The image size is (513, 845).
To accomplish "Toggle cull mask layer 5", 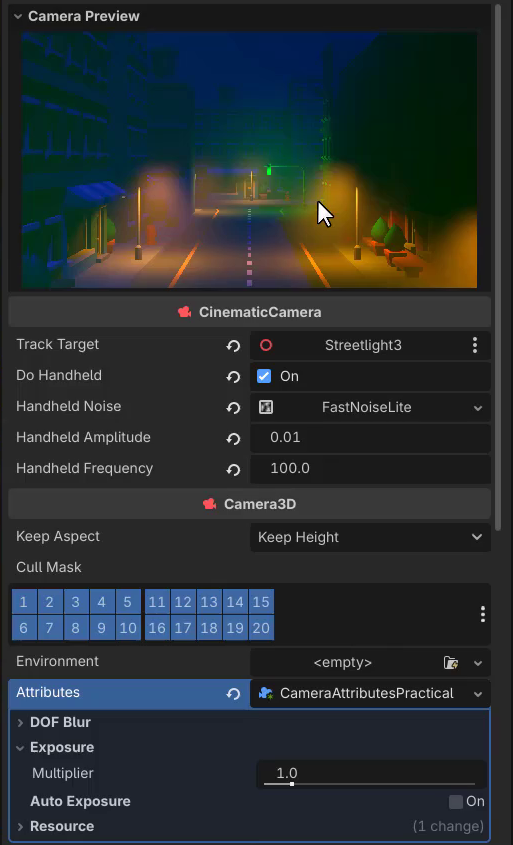I will (128, 602).
